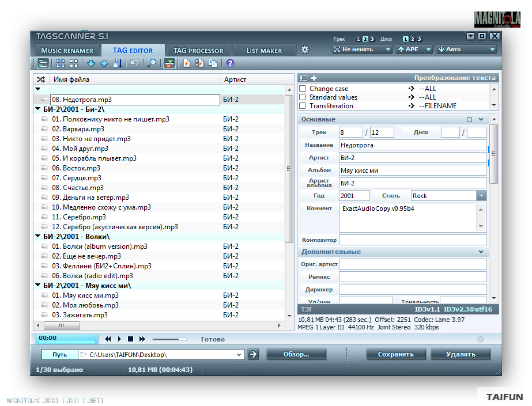Click the Обзор... browse button
This screenshot has height=406, width=532.
[x=296, y=355]
